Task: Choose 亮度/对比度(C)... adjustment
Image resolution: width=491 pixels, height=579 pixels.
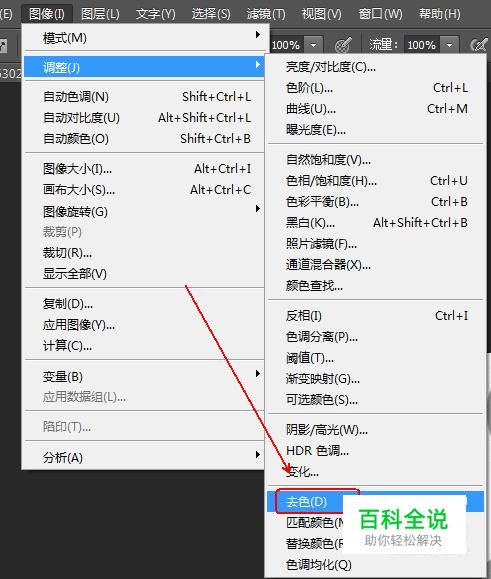Action: coord(375,67)
